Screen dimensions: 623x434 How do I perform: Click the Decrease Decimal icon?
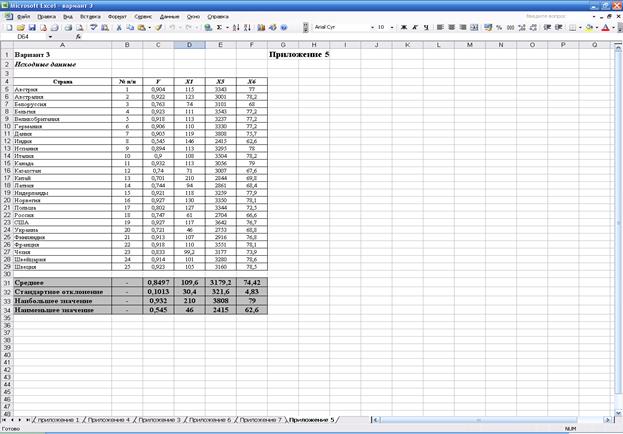[533, 27]
